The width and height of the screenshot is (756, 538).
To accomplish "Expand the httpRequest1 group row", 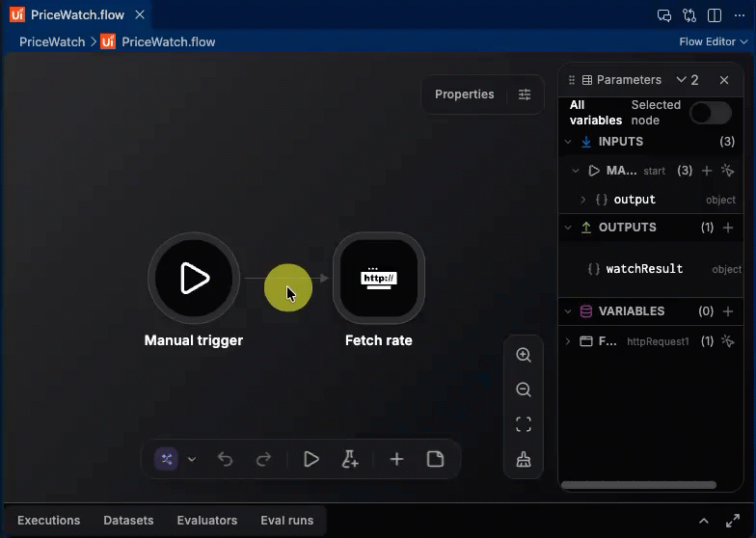I will click(568, 341).
